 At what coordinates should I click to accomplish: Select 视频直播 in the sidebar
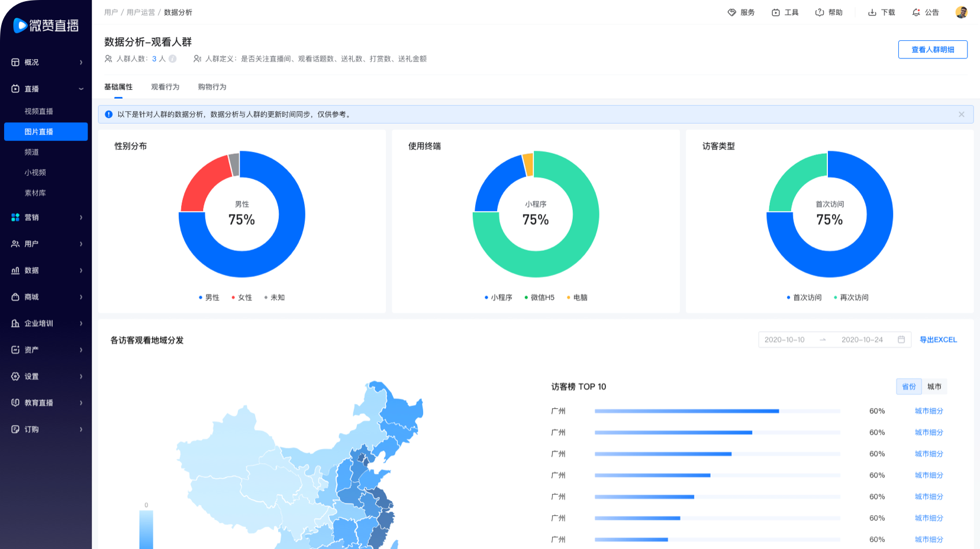[39, 111]
